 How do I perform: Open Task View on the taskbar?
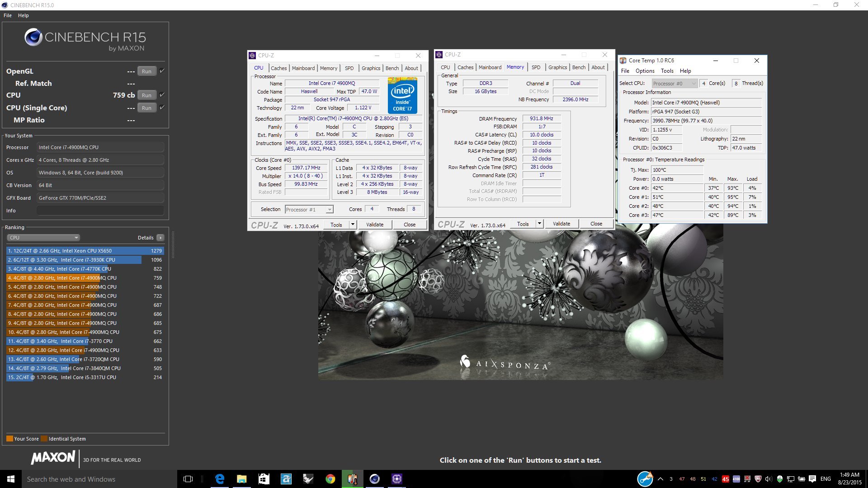(188, 479)
